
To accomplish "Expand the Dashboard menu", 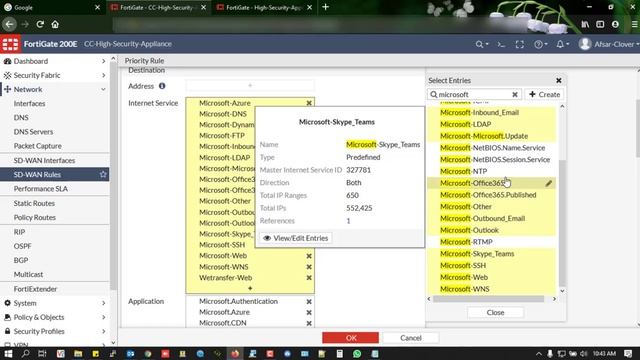I will [x=55, y=61].
